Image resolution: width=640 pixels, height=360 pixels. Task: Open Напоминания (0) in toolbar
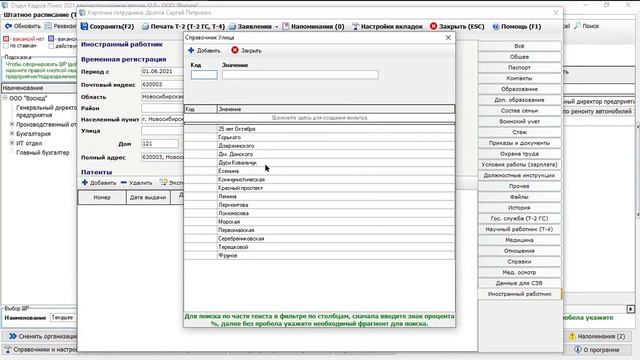coord(313,27)
